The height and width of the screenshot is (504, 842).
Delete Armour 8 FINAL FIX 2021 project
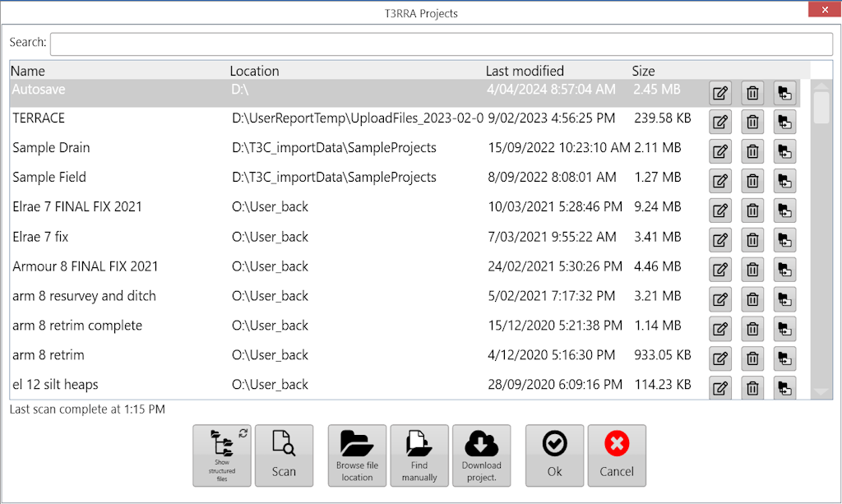tap(752, 270)
